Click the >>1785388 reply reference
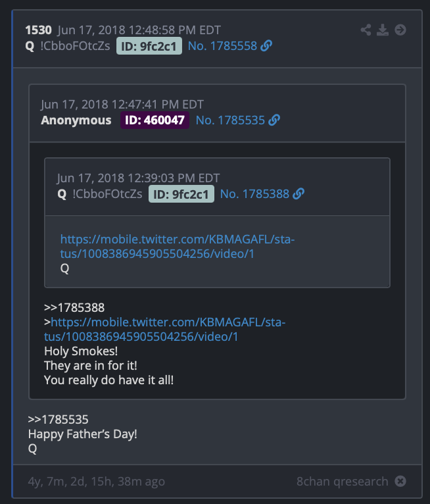Viewport: 430px width, 504px height. tap(74, 308)
